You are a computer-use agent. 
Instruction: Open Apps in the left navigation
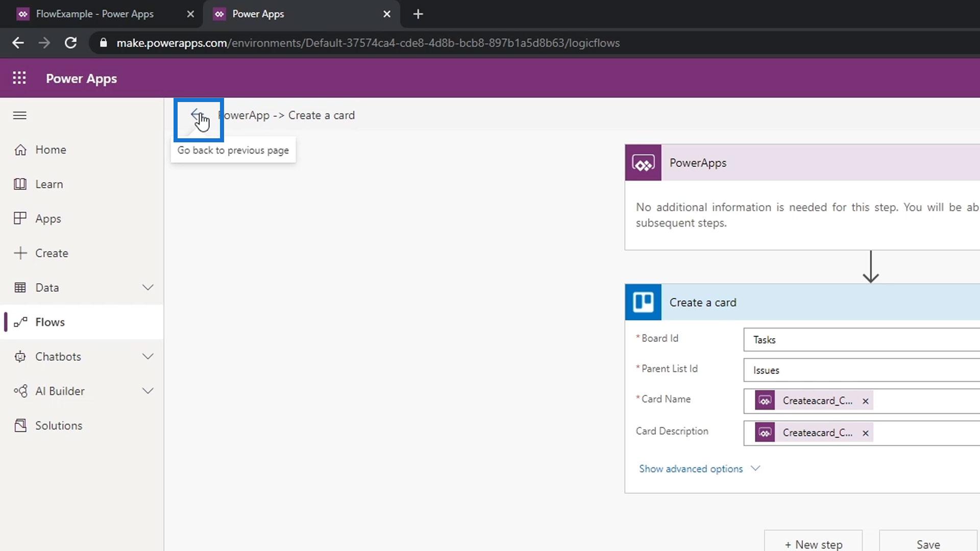coord(48,219)
